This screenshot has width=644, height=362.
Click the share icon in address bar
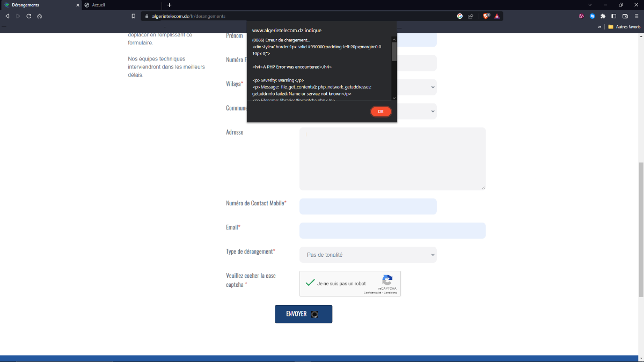pyautogui.click(x=471, y=16)
